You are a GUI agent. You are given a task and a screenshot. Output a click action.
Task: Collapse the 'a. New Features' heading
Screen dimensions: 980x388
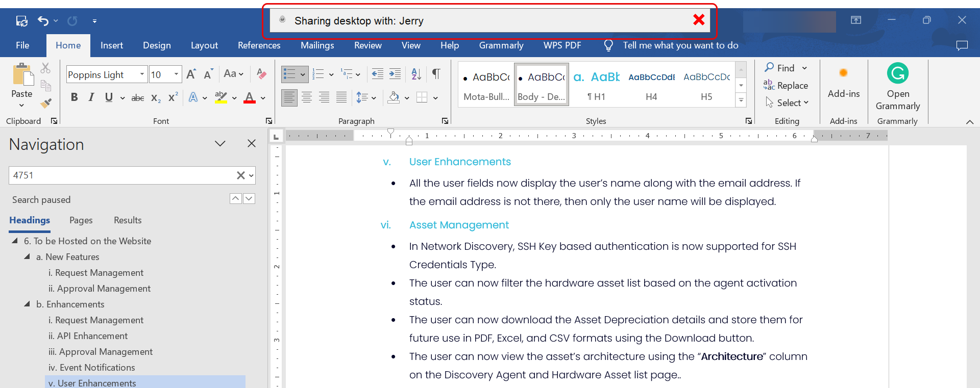[x=27, y=257]
